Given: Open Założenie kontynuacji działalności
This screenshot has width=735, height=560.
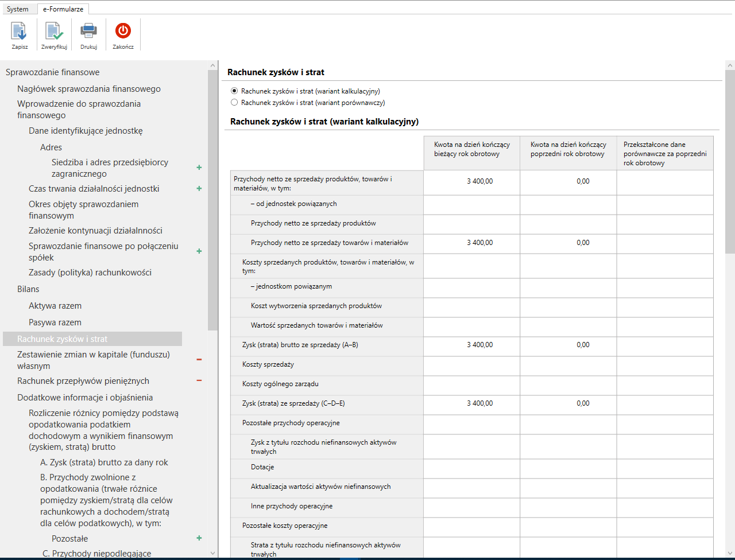Looking at the screenshot, I should click(x=95, y=231).
